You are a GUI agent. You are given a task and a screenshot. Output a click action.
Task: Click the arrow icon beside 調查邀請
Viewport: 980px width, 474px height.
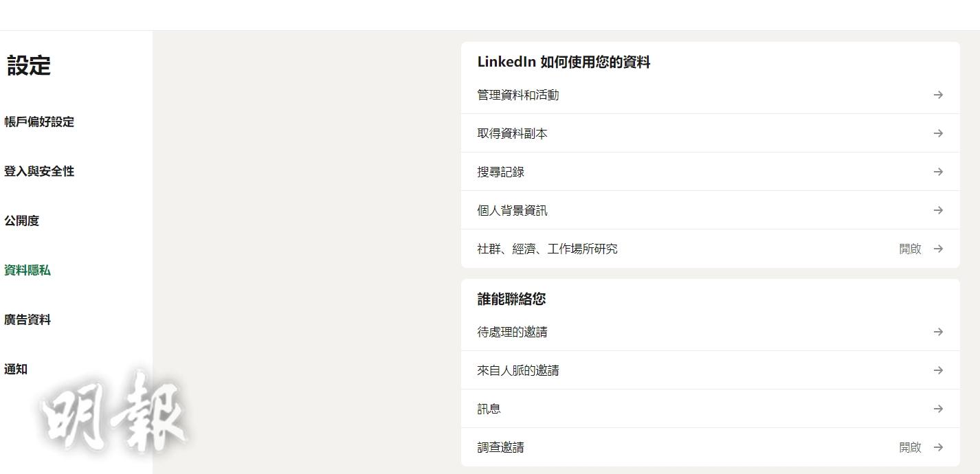click(x=938, y=447)
